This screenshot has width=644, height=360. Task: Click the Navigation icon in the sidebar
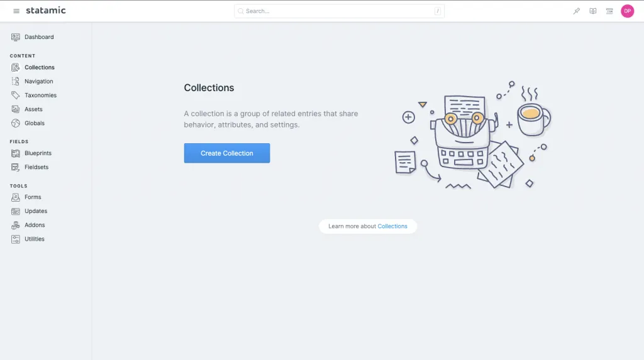[x=16, y=81]
